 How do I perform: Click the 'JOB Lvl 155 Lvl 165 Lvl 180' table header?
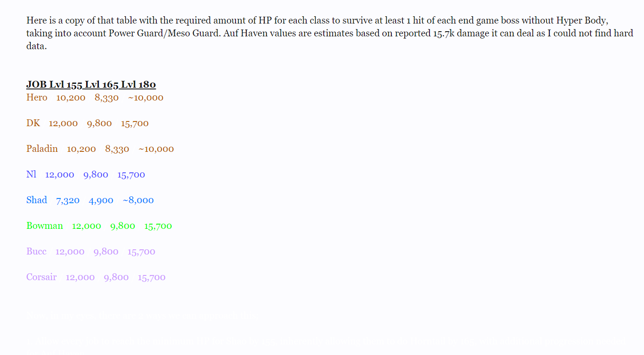point(91,85)
